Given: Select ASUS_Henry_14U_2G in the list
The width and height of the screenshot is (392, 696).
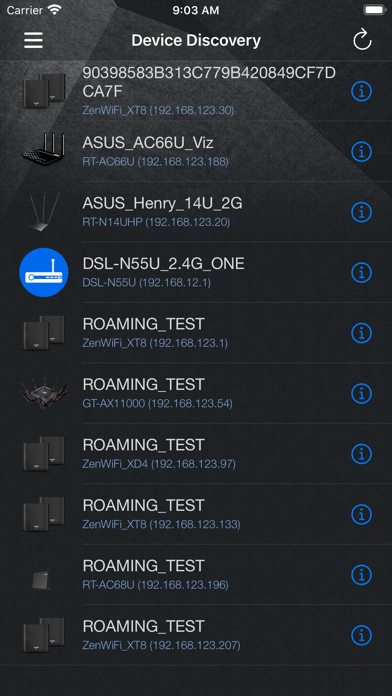Looking at the screenshot, I should (196, 212).
